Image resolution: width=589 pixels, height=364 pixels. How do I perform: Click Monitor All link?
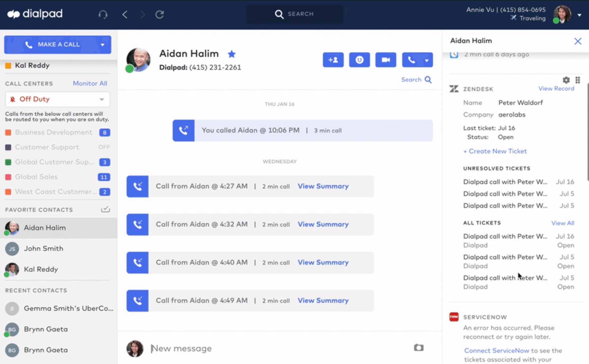pos(90,83)
